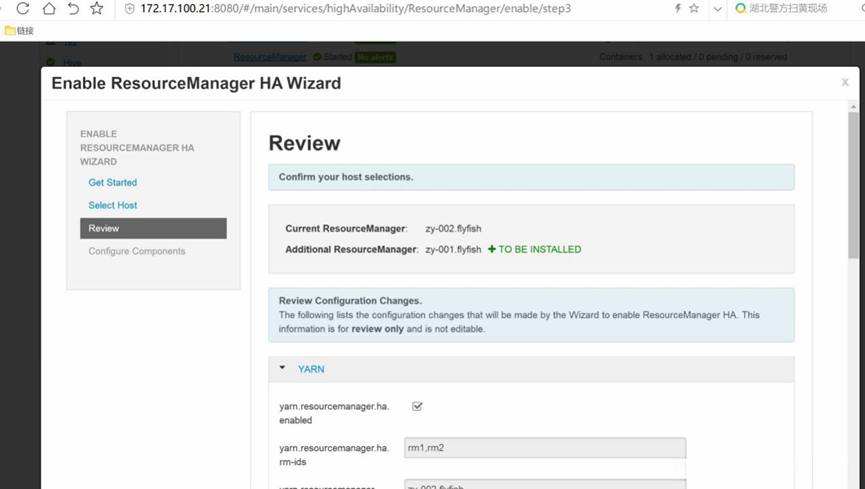
Task: Click the undo/restore tab arrow icon
Action: [x=73, y=8]
